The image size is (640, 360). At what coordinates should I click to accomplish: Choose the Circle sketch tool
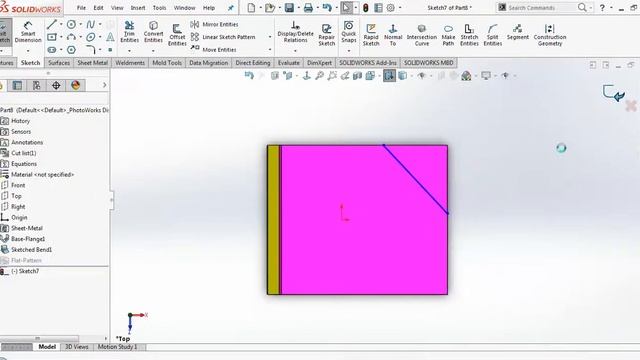(x=71, y=24)
